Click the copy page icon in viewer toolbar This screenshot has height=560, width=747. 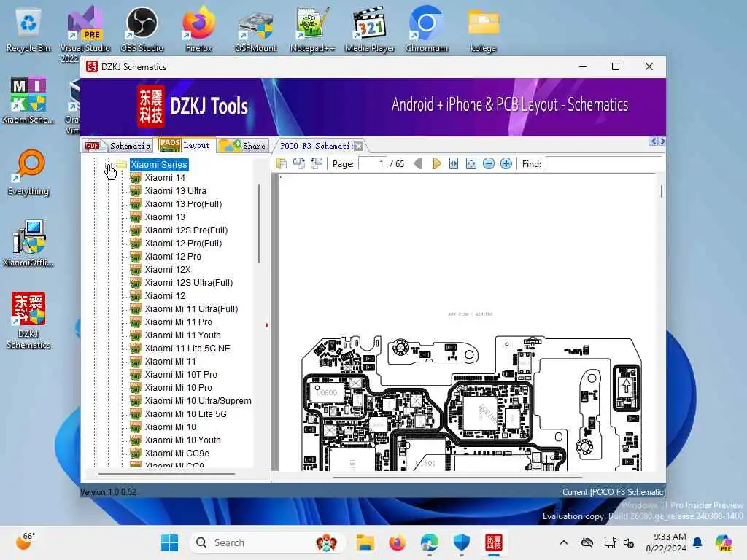282,164
